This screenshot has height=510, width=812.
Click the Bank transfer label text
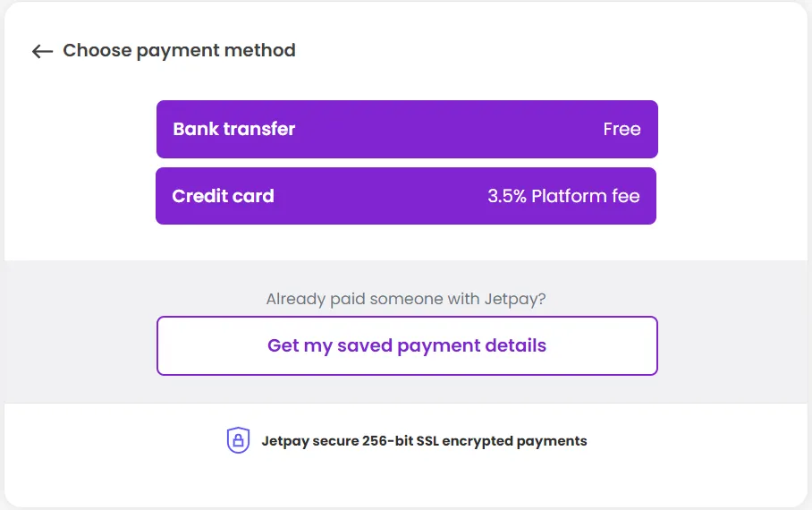(234, 129)
